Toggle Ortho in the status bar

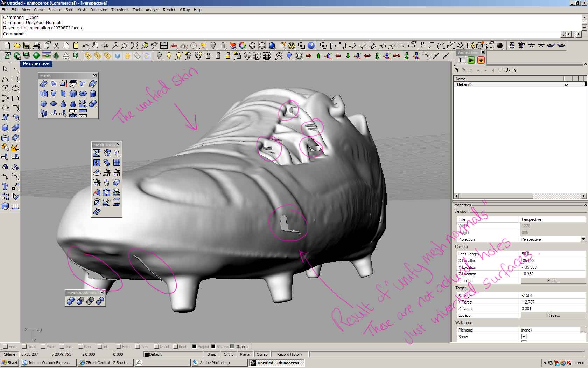pyautogui.click(x=229, y=354)
